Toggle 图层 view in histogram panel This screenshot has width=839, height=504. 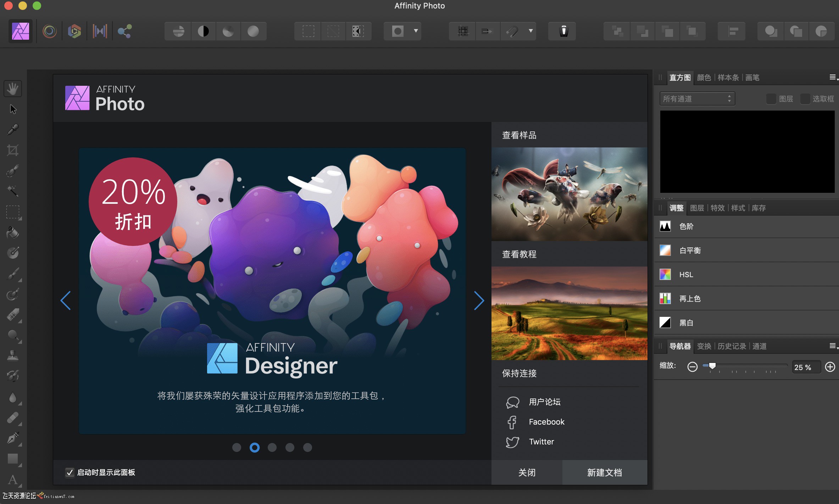[x=769, y=98]
